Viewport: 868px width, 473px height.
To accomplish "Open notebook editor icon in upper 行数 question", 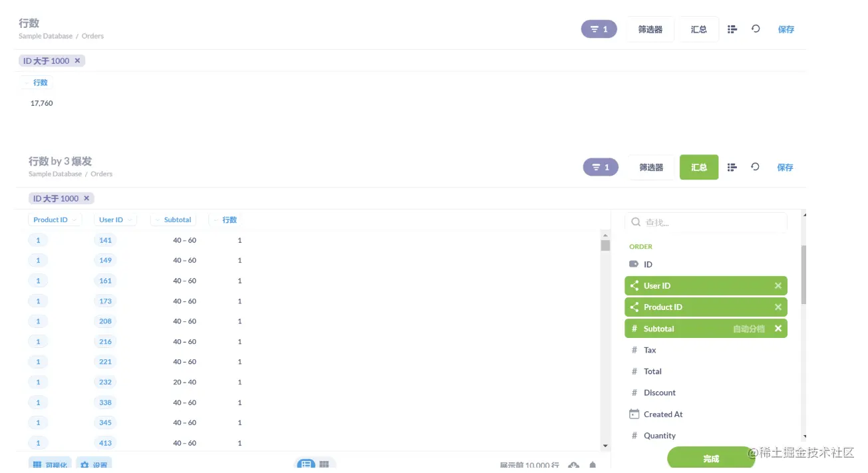I will point(732,29).
